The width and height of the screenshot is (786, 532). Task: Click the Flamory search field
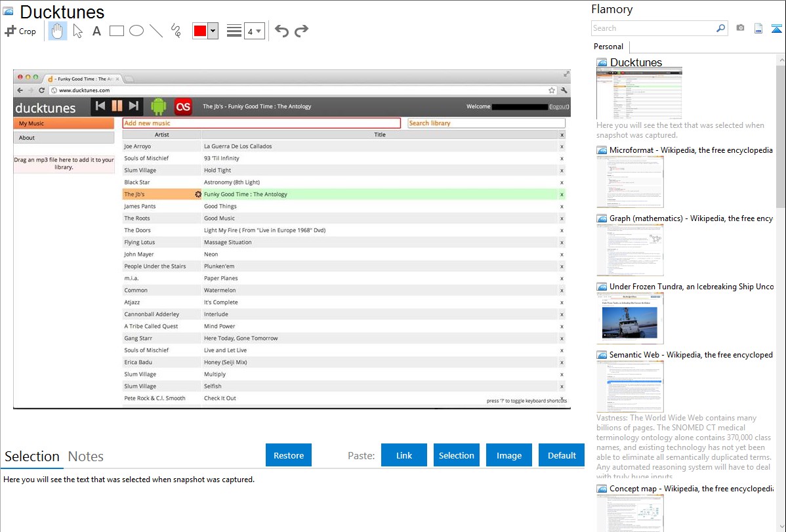pos(653,28)
